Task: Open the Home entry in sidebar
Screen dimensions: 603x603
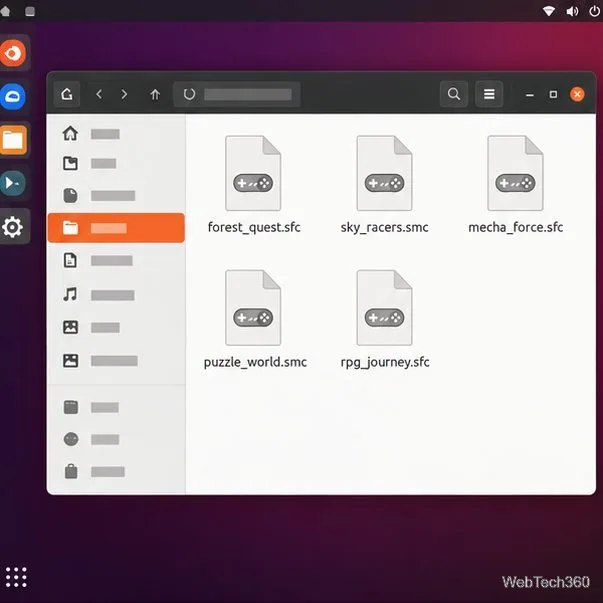Action: [115, 134]
